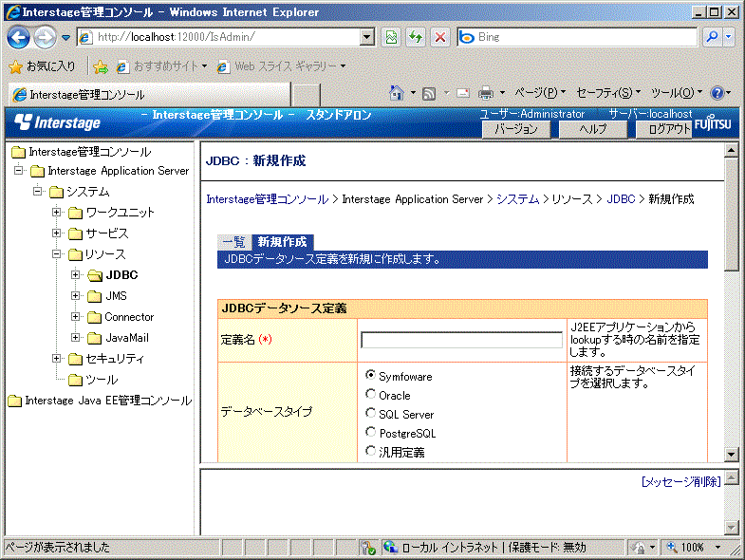
Task: Click the Print icon
Action: 486,93
